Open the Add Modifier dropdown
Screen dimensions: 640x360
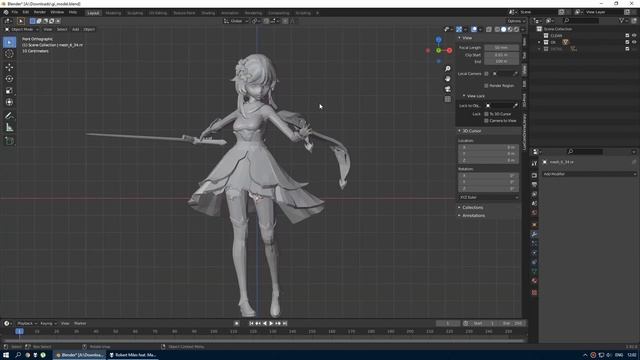(589, 174)
